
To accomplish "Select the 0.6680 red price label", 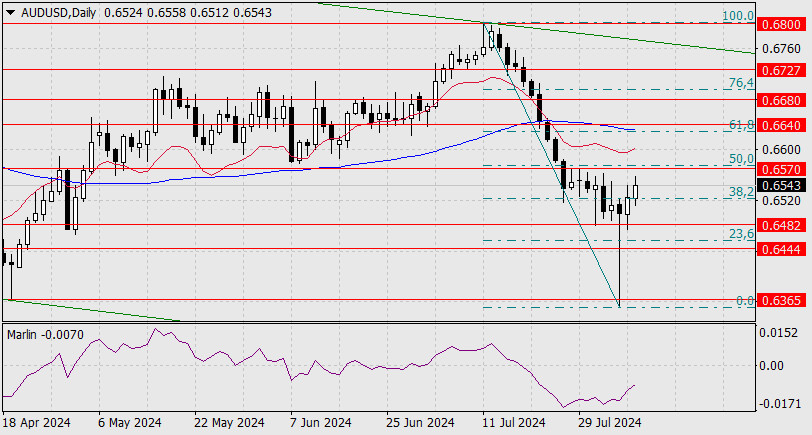I will 782,99.
